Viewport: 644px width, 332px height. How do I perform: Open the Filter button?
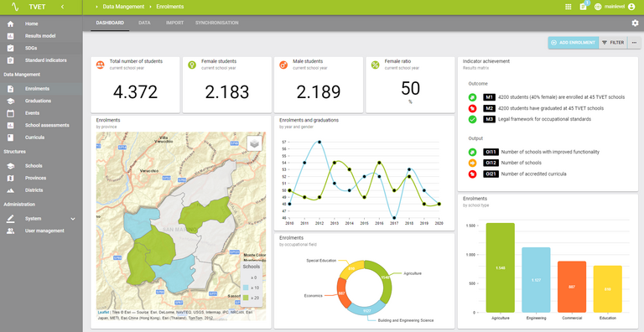(613, 43)
